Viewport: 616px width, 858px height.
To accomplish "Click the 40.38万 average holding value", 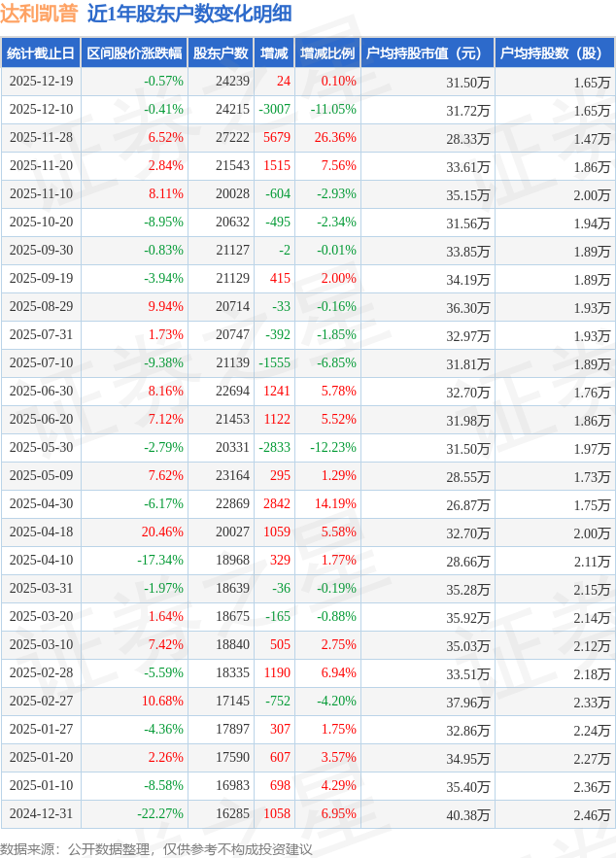I will [x=467, y=814].
